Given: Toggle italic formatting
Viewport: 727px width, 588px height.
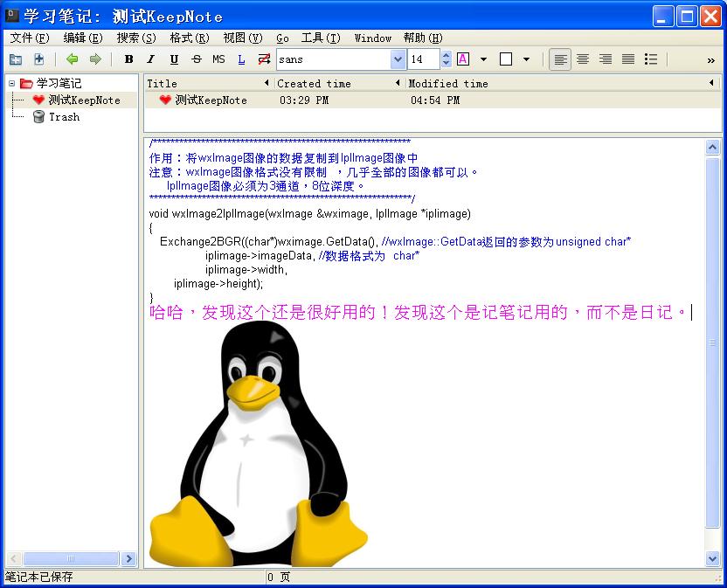Looking at the screenshot, I should (x=150, y=59).
